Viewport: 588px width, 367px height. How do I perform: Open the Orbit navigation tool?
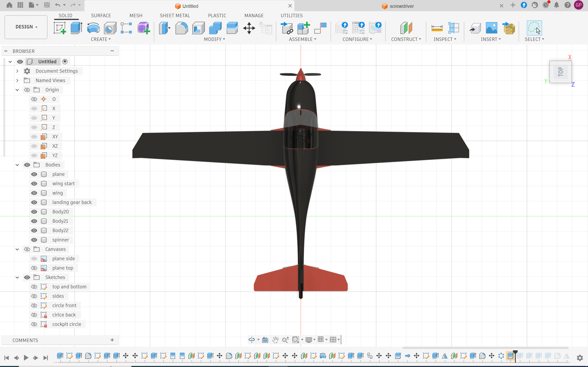[252, 339]
